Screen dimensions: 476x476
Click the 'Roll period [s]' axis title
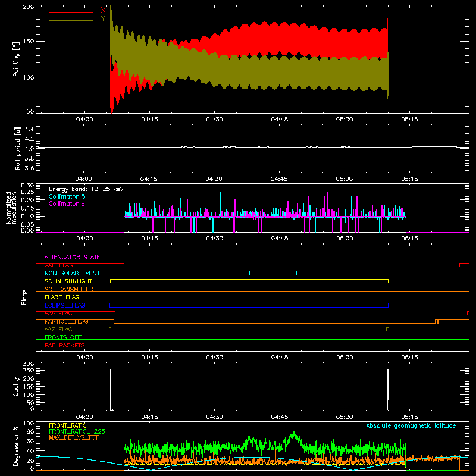click(x=18, y=148)
